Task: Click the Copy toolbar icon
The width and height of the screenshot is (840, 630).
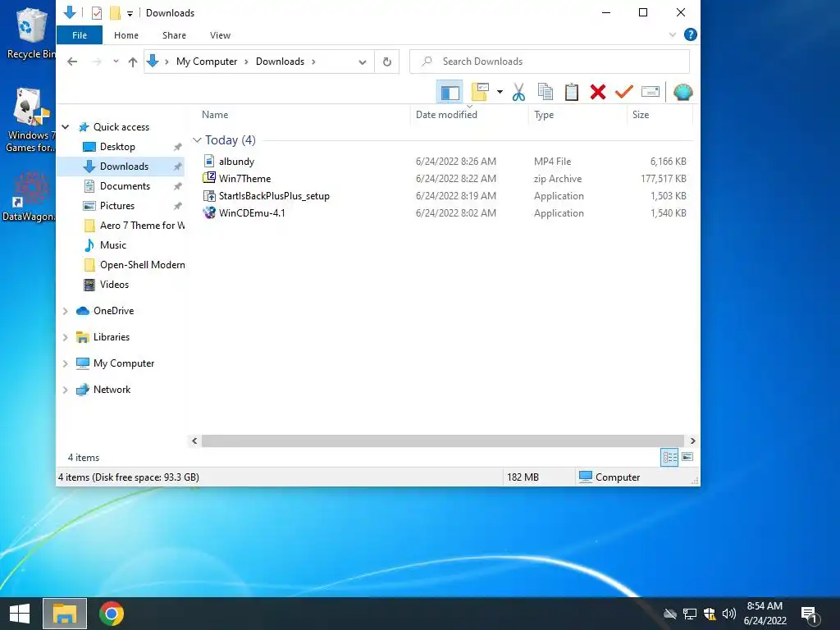Action: click(546, 92)
